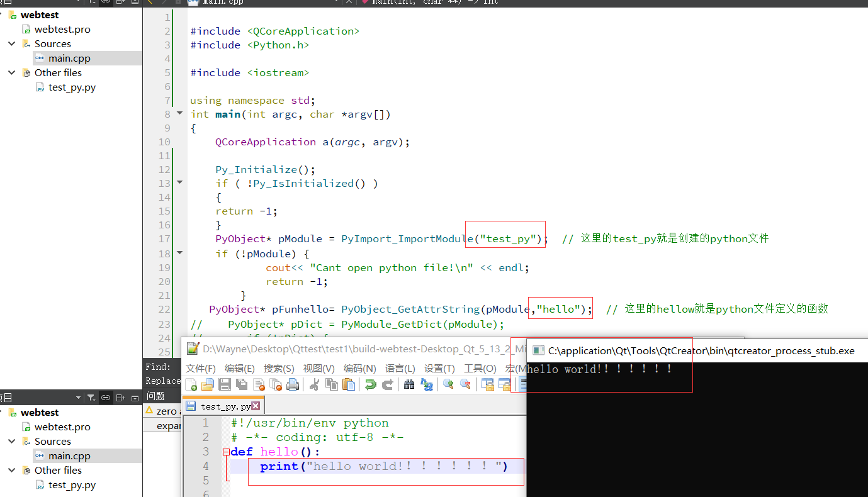The image size is (868, 497).
Task: Click Notepad++ Print toolbar icon
Action: pos(293,384)
